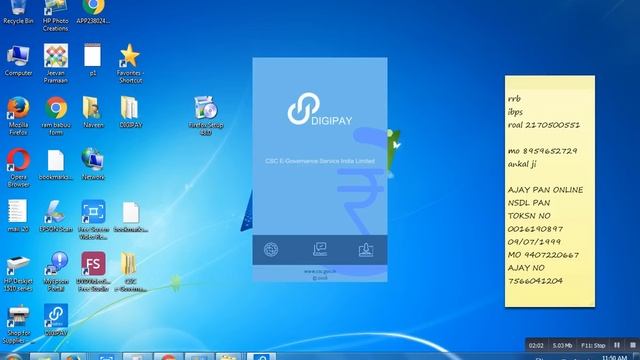Image resolution: width=640 pixels, height=360 pixels.
Task: Open HP Deskjet 1510 series shortcut
Action: (18, 272)
